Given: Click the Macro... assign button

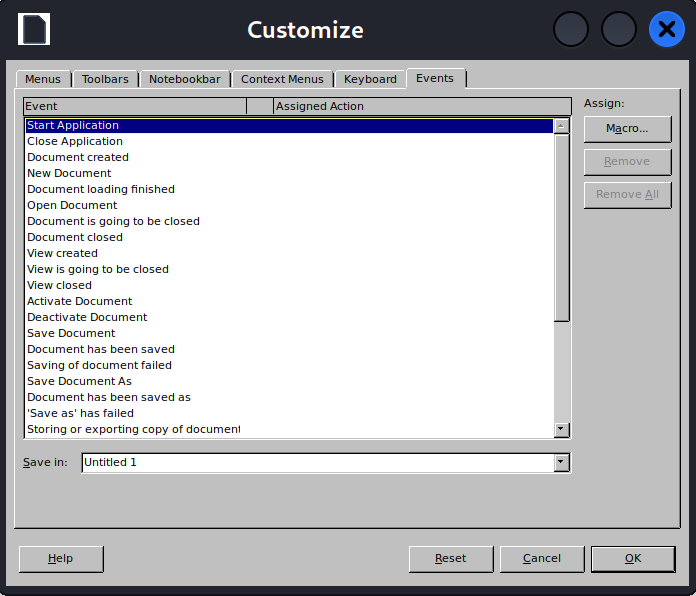Looking at the screenshot, I should (627, 129).
